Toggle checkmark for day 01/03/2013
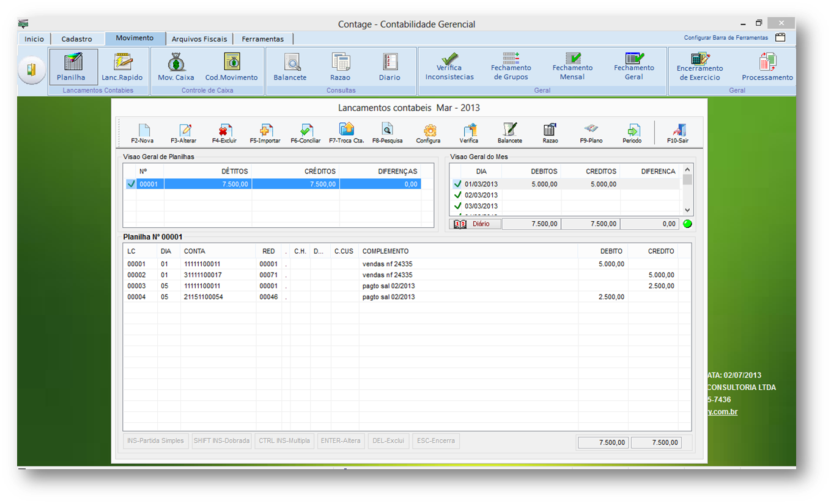831x504 pixels. coord(457,184)
